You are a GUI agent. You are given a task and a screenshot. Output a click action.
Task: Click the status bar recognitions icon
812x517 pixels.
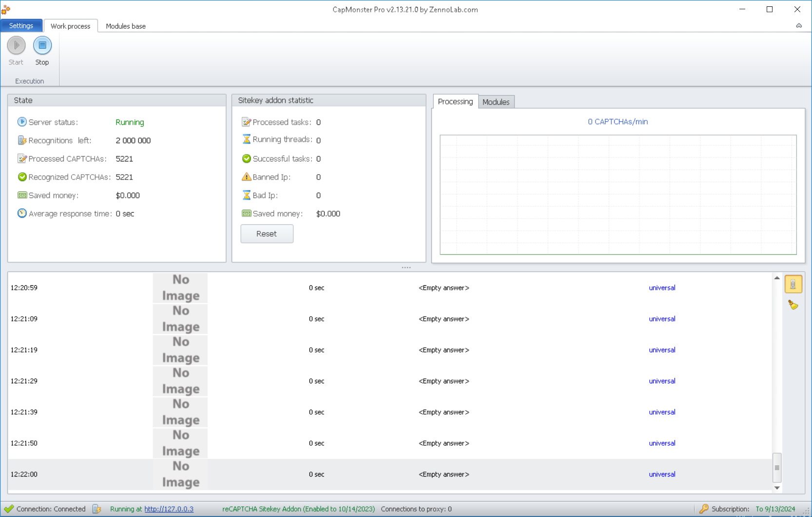[97, 509]
